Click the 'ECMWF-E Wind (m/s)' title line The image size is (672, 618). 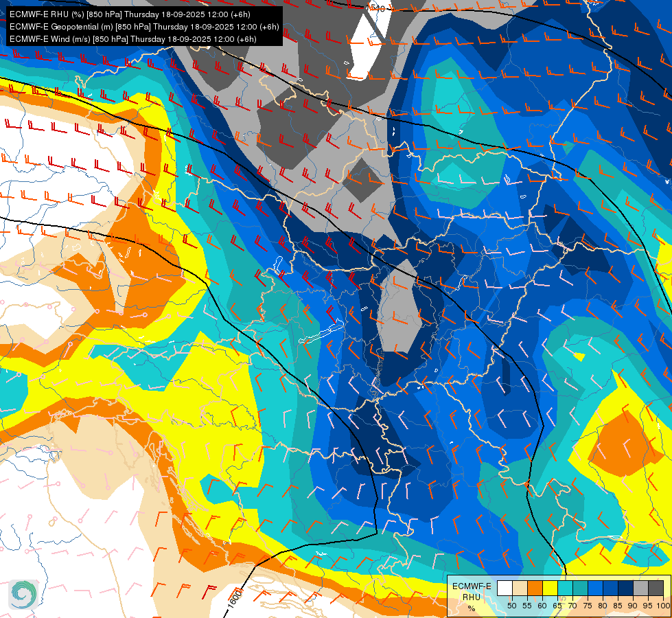133,39
